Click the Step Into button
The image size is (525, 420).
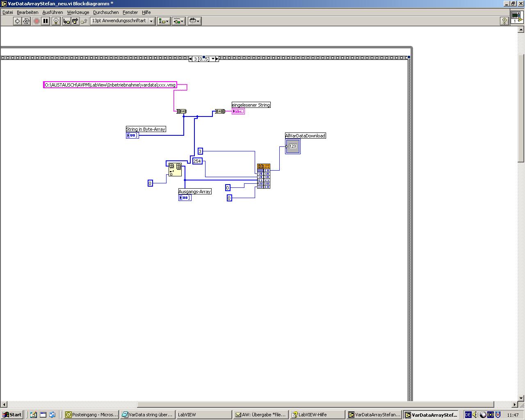pos(66,21)
